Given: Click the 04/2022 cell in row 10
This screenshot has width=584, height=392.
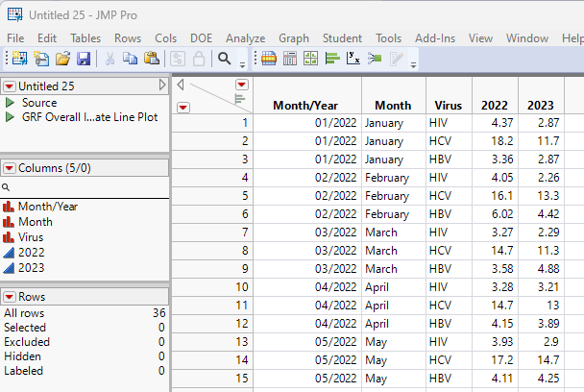Looking at the screenshot, I should coord(307,287).
